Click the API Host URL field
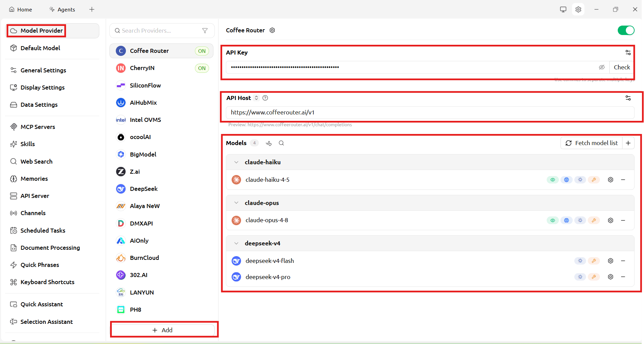The image size is (644, 344). (x=430, y=112)
